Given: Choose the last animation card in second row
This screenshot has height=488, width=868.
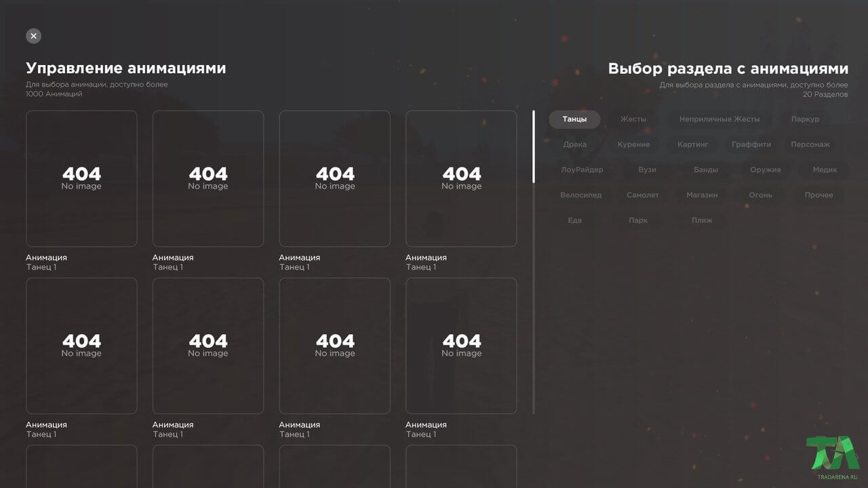Looking at the screenshot, I should point(461,346).
